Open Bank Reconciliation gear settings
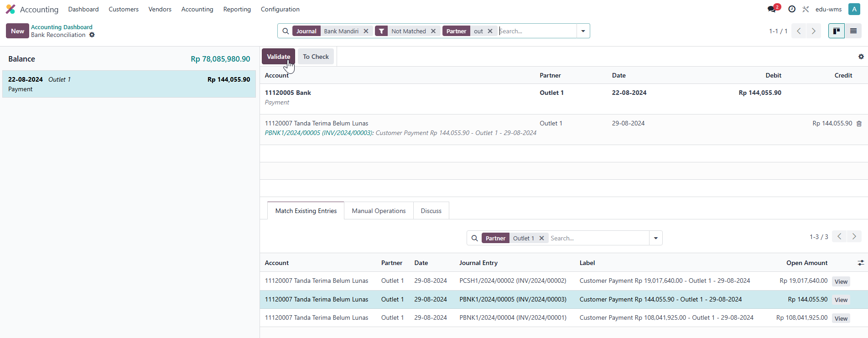The height and width of the screenshot is (338, 868). coord(92,35)
